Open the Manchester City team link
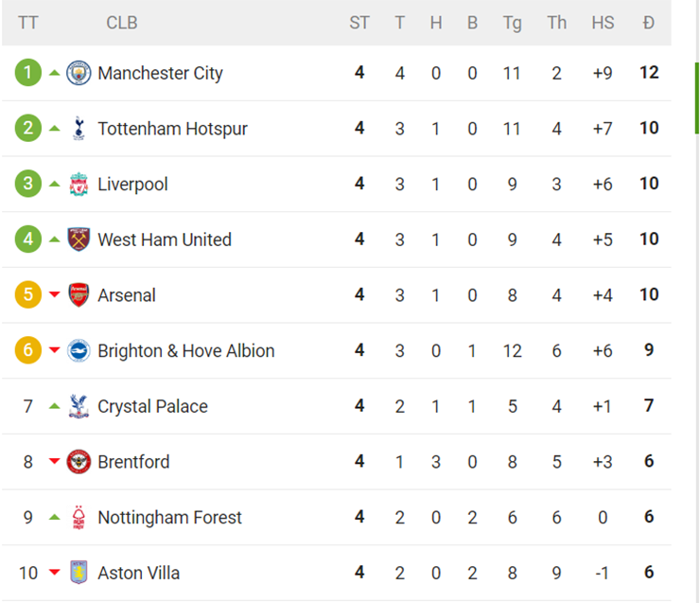Image resolution: width=700 pixels, height=603 pixels. coord(160,73)
